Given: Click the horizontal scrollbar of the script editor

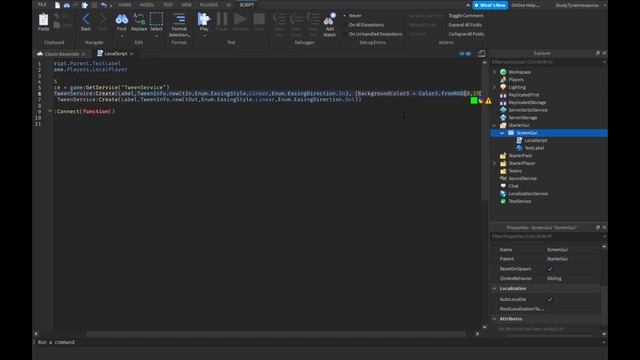Looking at the screenshot, I should point(276,334).
